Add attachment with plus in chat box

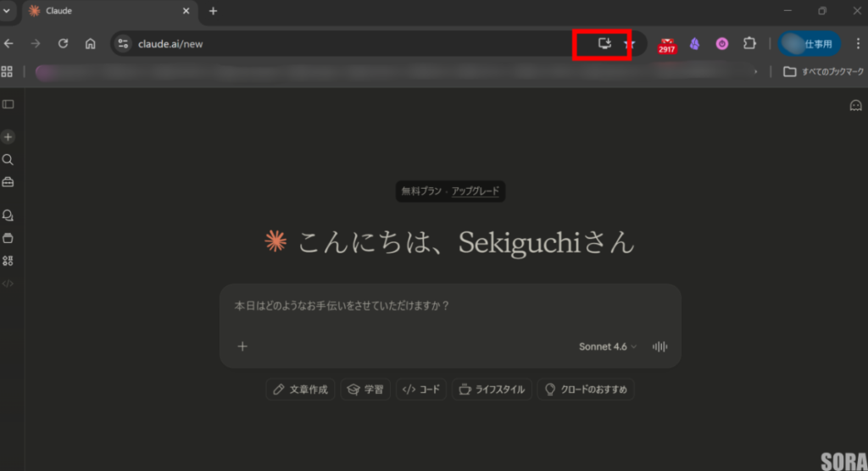click(242, 346)
